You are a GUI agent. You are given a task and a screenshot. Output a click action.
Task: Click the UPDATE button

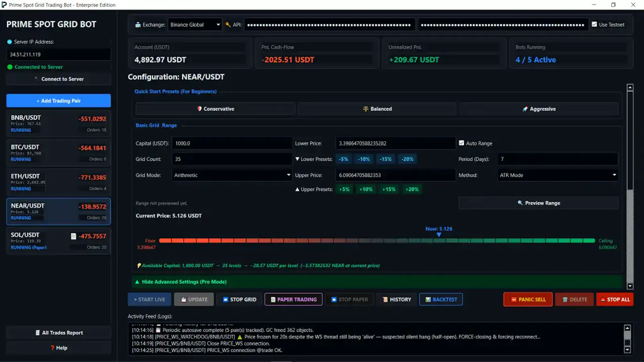(194, 299)
